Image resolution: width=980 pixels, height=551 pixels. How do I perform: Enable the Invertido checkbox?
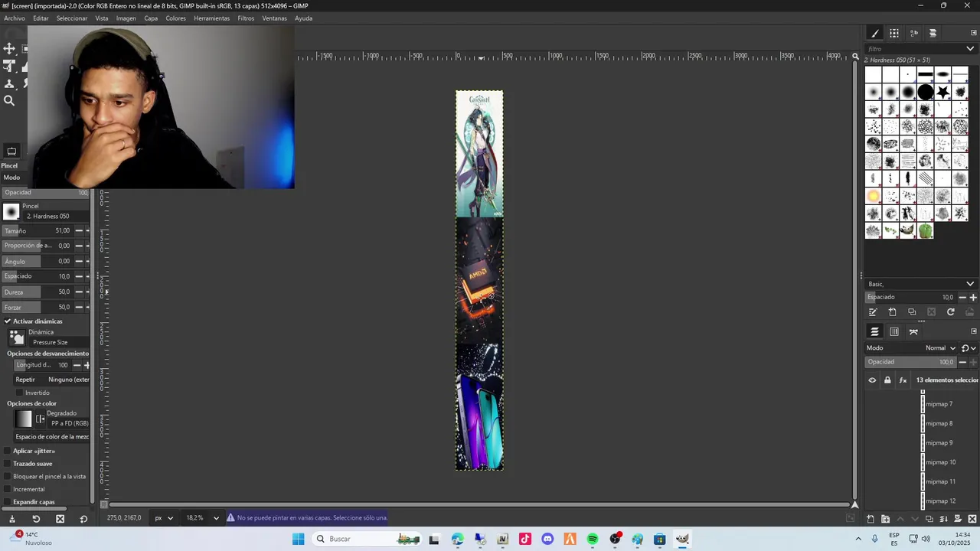pyautogui.click(x=20, y=393)
